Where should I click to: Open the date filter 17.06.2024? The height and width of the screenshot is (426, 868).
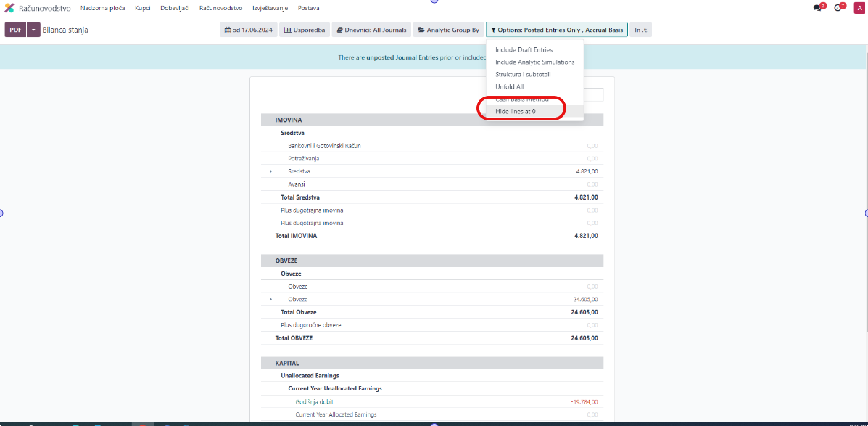(248, 30)
